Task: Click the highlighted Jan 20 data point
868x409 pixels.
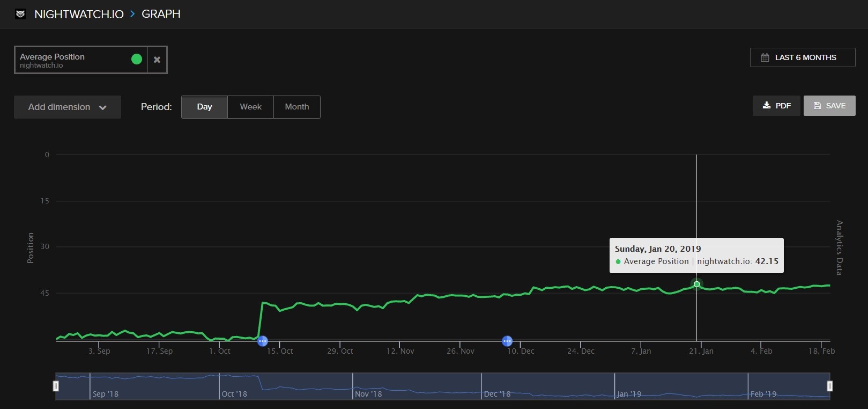Action: point(696,284)
